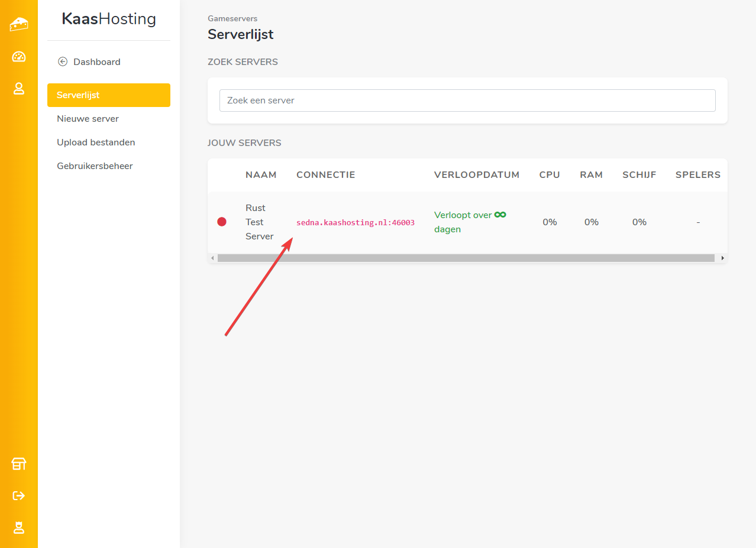The width and height of the screenshot is (756, 548).
Task: Click the red server status dot
Action: click(222, 222)
